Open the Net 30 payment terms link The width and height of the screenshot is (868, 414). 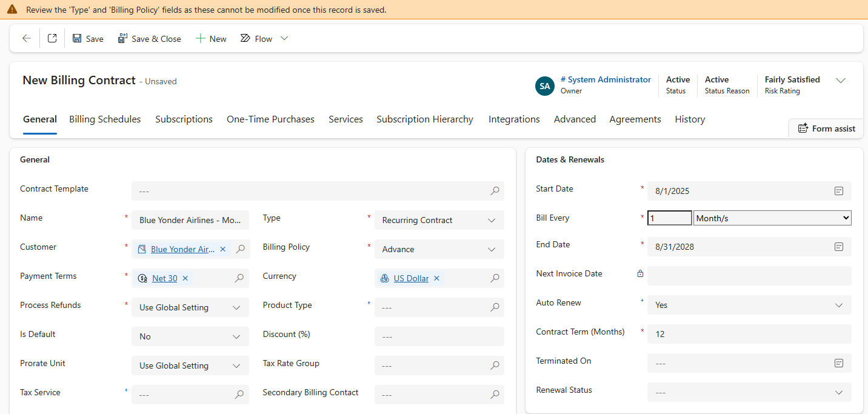tap(165, 278)
